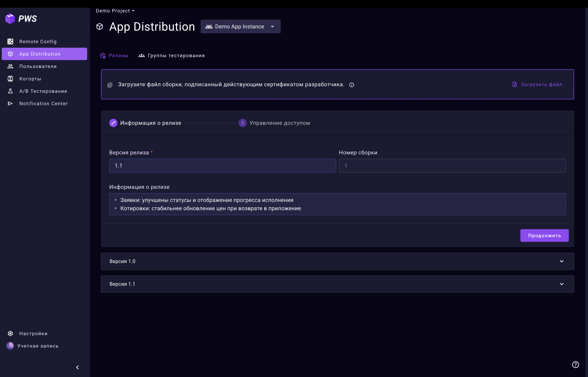Click the Пользователи people icon
This screenshot has height=377, width=588.
[10, 66]
